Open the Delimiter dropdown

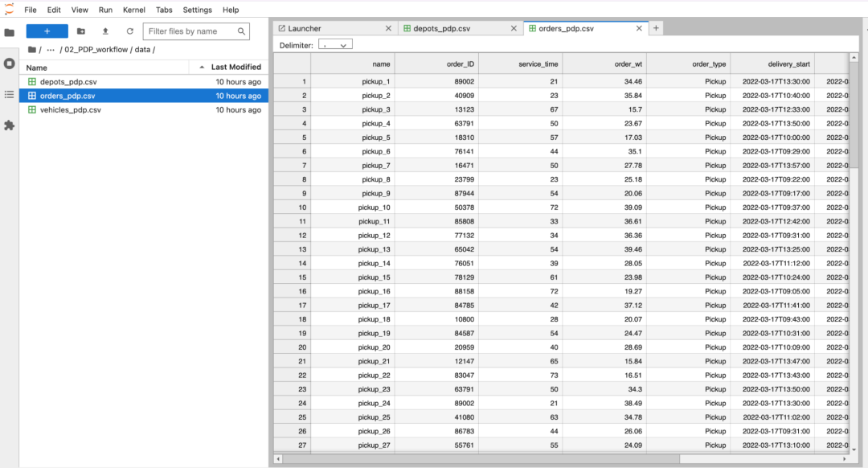coord(335,45)
